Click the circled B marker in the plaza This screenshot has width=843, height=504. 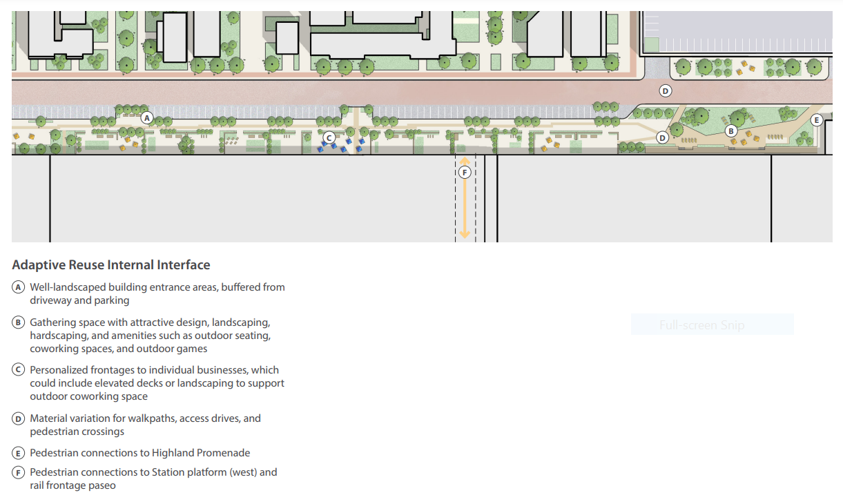click(x=731, y=130)
